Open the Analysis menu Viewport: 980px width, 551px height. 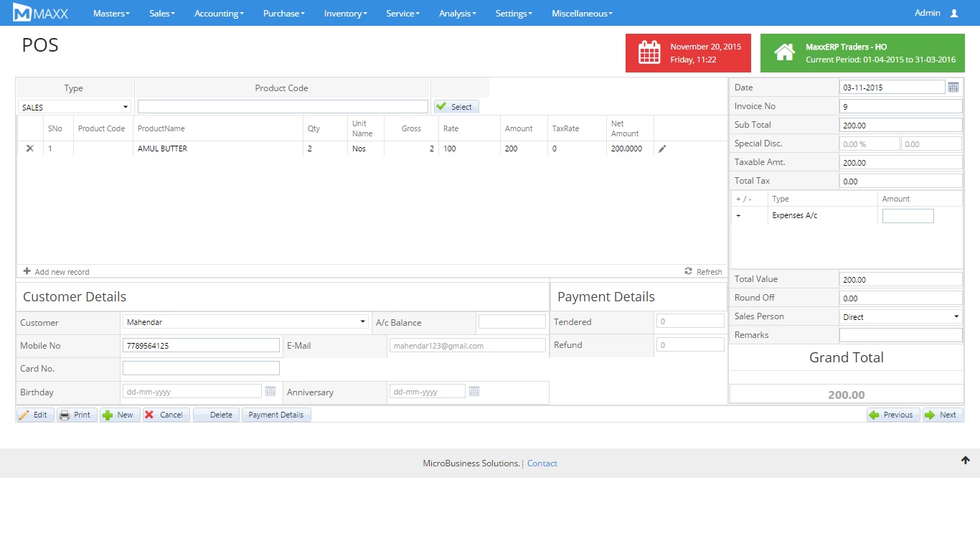458,14
